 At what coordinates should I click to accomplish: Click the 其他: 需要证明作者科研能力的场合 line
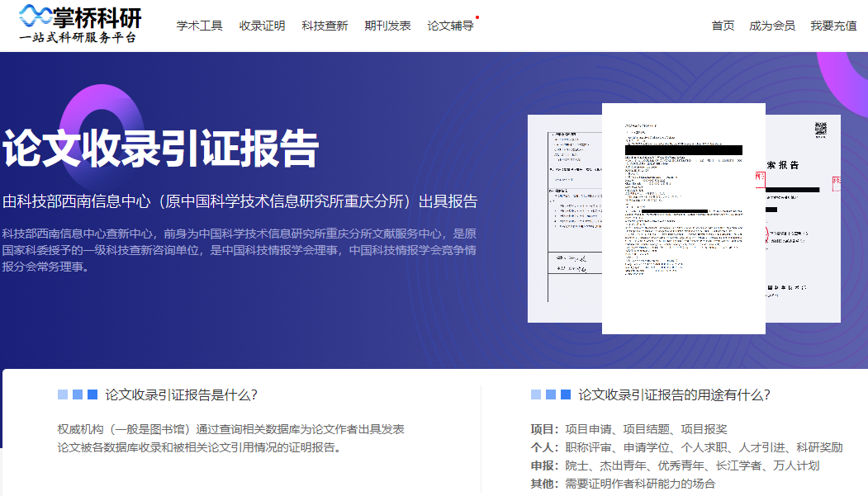623,484
